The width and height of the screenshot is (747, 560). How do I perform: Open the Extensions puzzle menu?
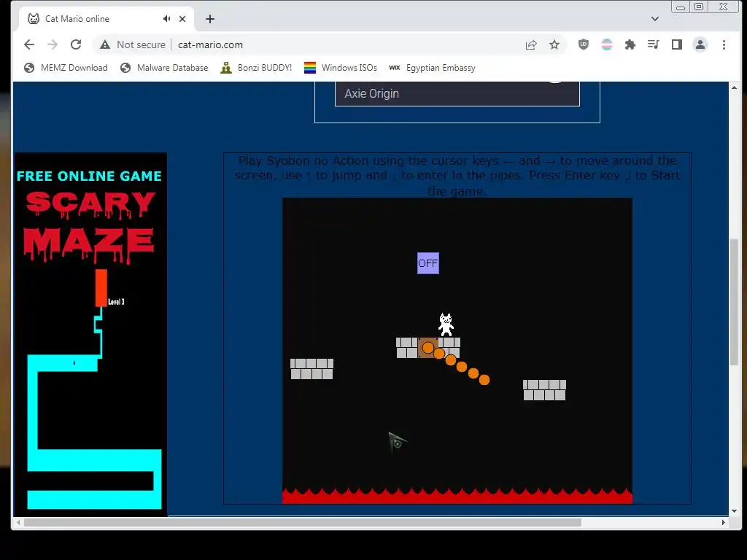pos(630,44)
